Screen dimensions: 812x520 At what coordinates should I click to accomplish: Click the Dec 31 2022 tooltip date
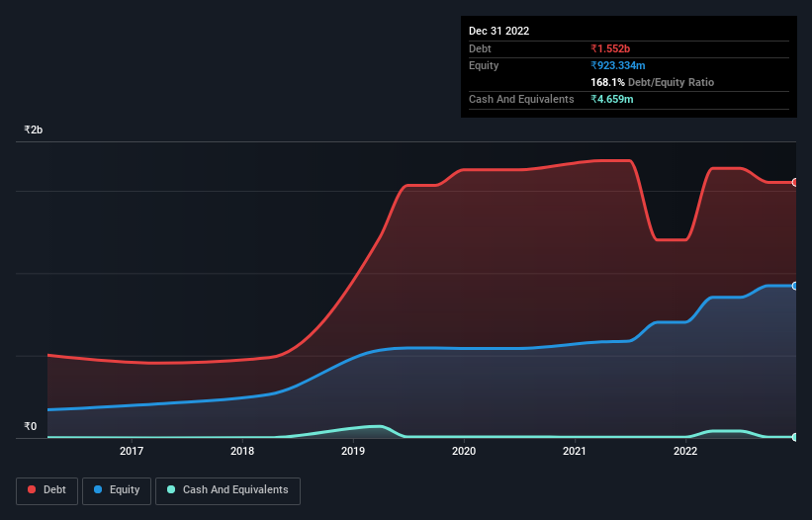pyautogui.click(x=498, y=31)
